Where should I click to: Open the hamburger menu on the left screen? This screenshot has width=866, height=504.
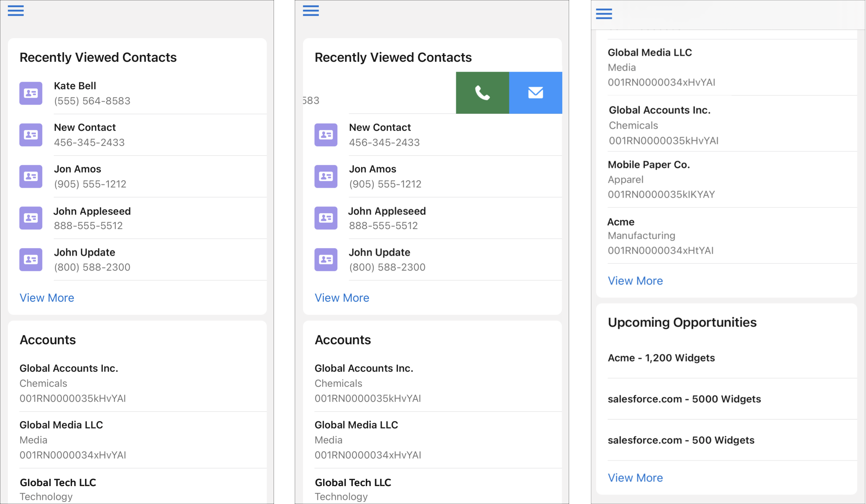point(16,11)
